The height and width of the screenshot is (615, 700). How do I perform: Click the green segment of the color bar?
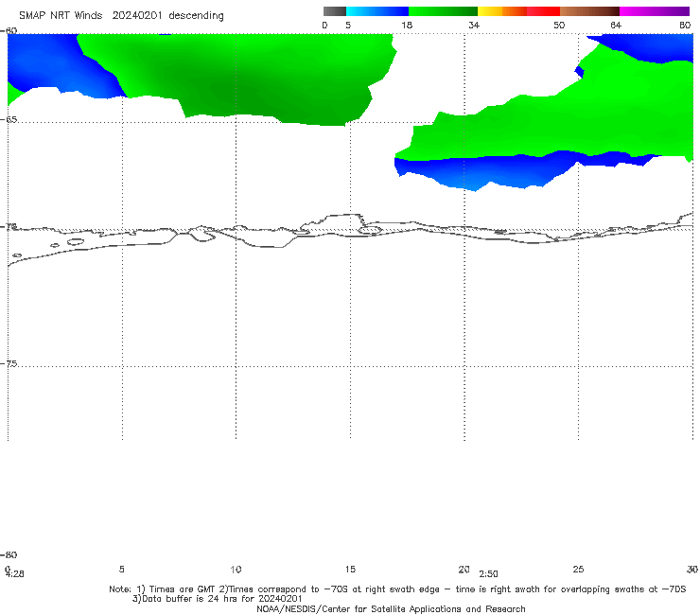[x=443, y=11]
